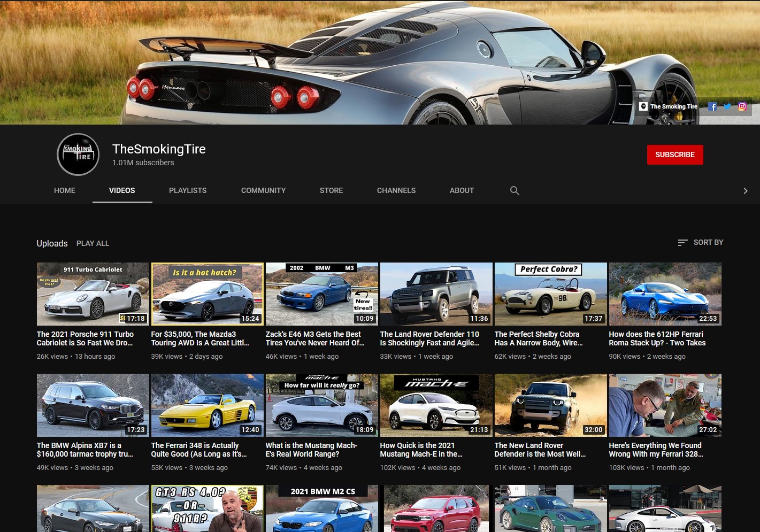Open the 27:02 Ferrari 328 repair thumbnail
Viewport: 760px width, 532px height.
(x=665, y=405)
